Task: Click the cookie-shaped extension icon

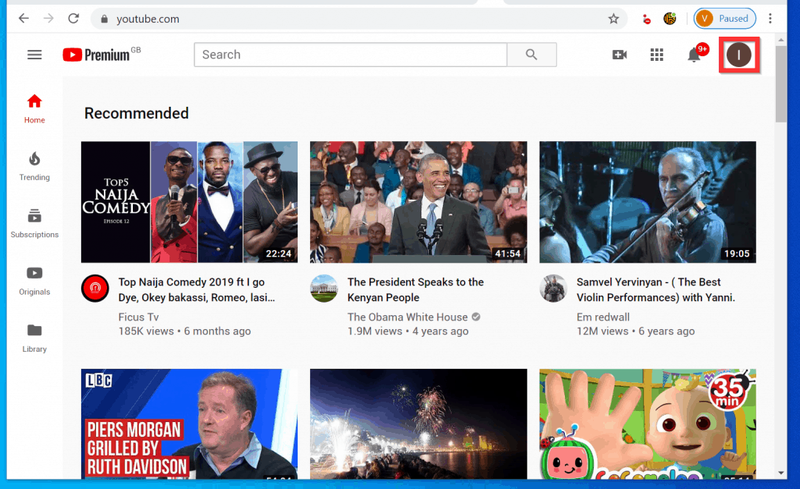Action: 670,19
